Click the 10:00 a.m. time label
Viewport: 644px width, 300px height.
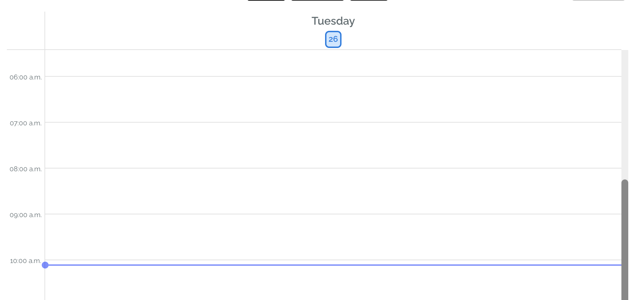click(x=26, y=261)
